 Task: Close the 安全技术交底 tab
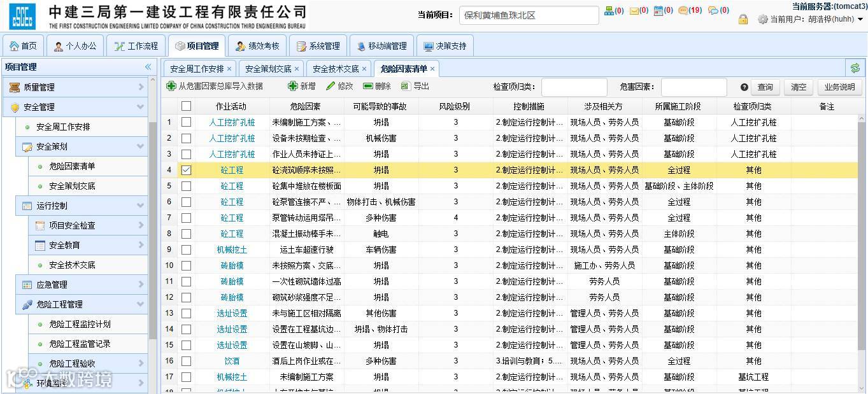click(x=364, y=69)
